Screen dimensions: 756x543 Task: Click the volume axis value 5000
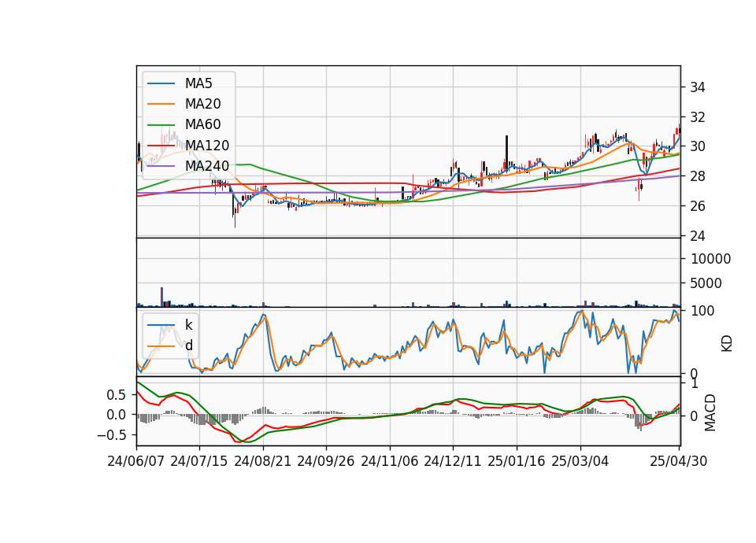click(706, 284)
